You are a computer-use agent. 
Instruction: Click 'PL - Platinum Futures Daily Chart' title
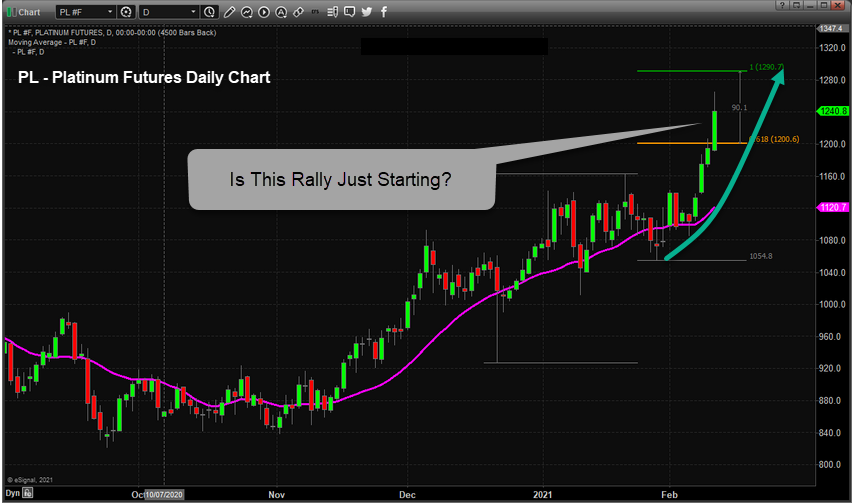pyautogui.click(x=144, y=77)
